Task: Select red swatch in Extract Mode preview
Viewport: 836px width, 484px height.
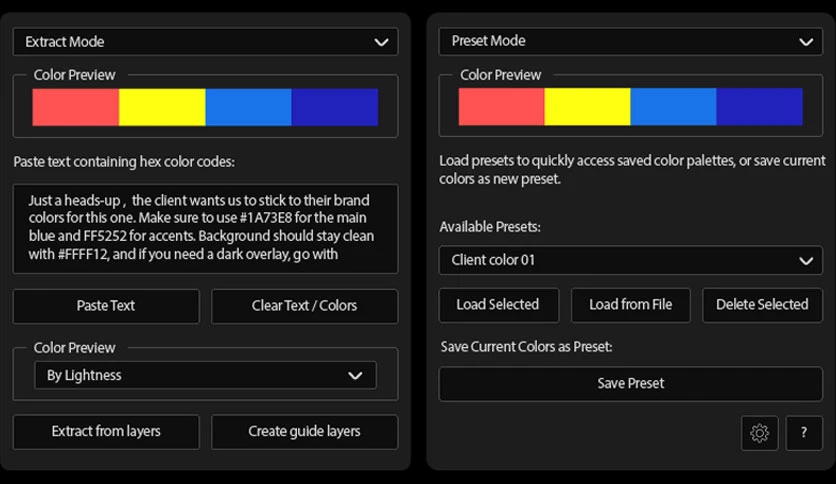Action: click(x=75, y=107)
